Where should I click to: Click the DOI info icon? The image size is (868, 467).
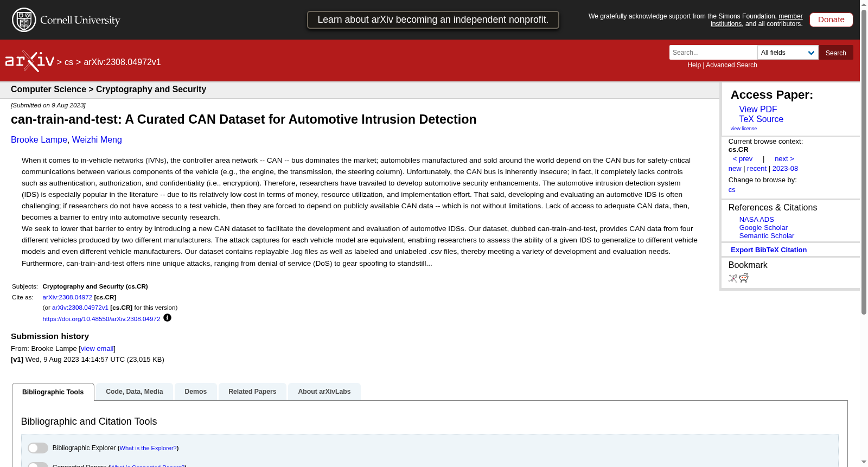tap(167, 318)
